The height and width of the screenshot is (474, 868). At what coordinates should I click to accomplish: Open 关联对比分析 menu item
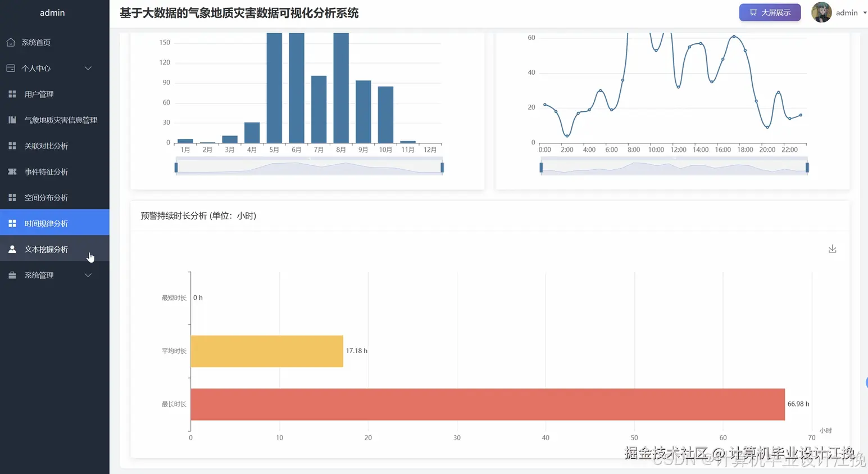point(54,146)
